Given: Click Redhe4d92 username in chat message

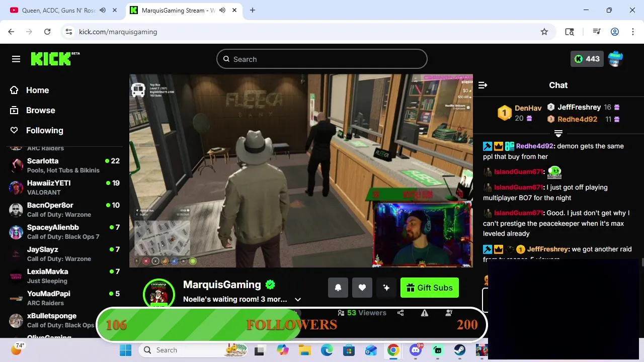Looking at the screenshot, I should (x=534, y=146).
